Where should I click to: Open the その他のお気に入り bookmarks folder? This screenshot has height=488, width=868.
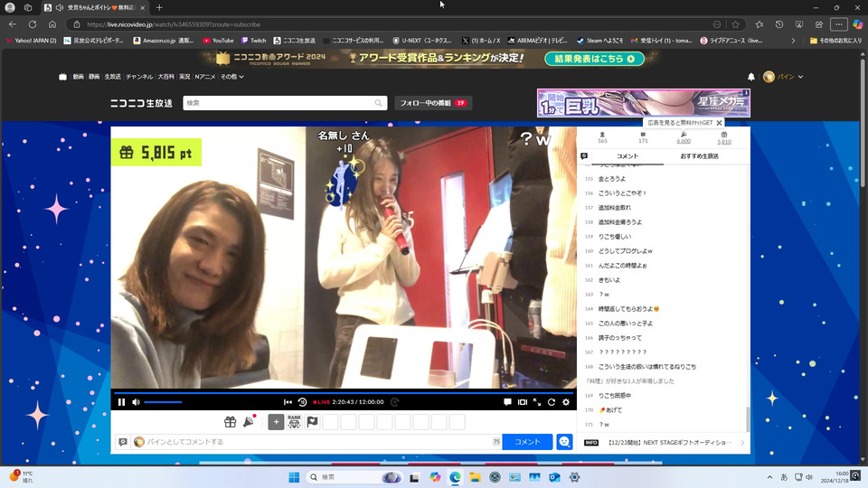(835, 41)
